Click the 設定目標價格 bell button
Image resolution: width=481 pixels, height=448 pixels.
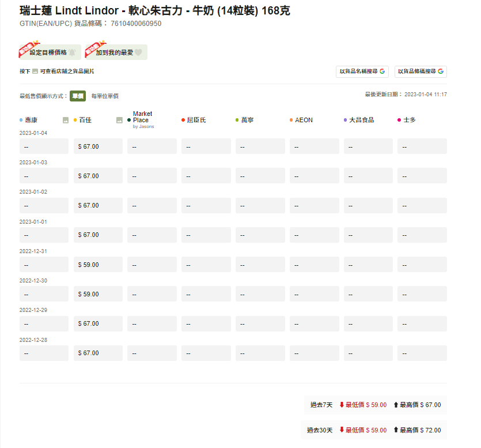coord(50,52)
